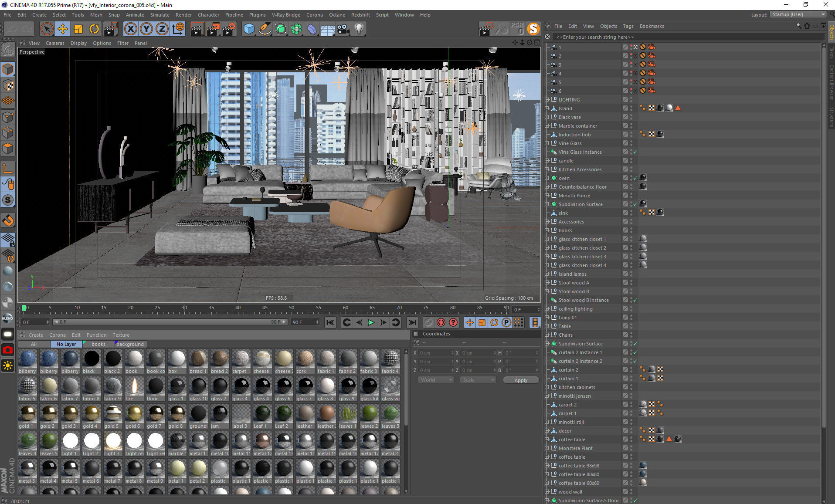This screenshot has height=504, width=835.
Task: Switch to Texture mode icon
Action: click(x=8, y=85)
